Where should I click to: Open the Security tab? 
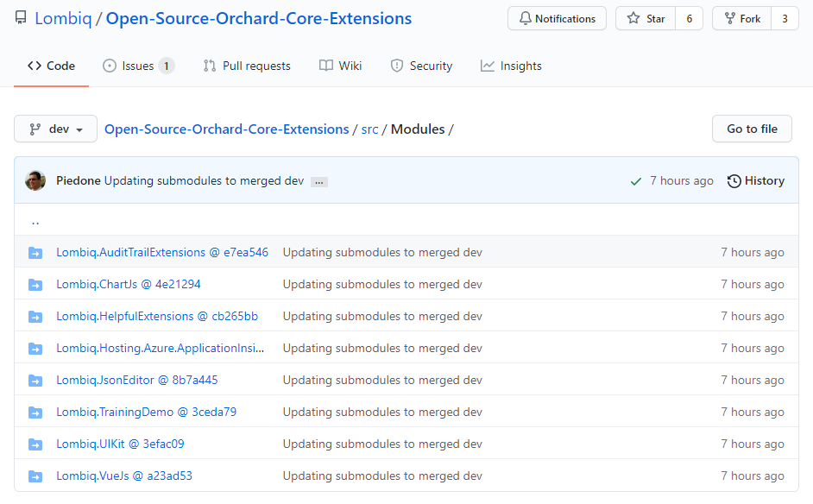tap(421, 66)
